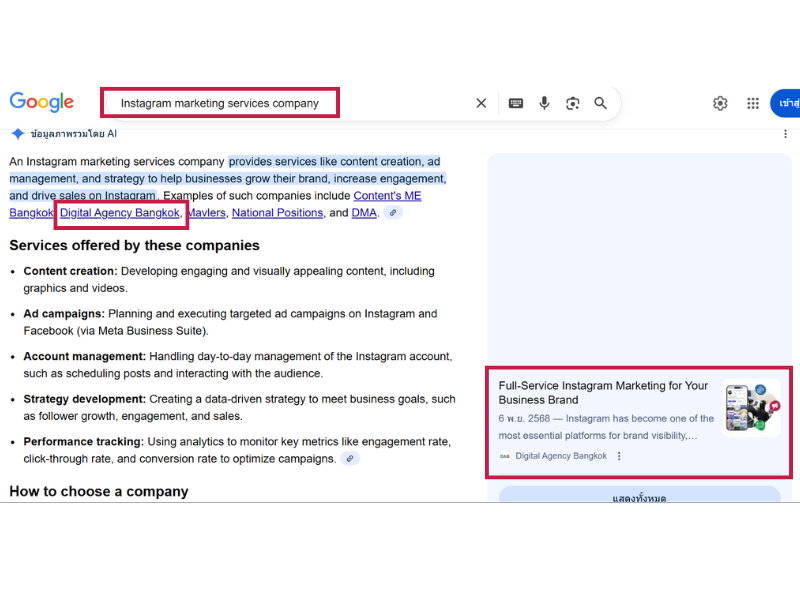Open AI overview three-dot options menu
Viewport: 800px width, 600px height.
[784, 134]
